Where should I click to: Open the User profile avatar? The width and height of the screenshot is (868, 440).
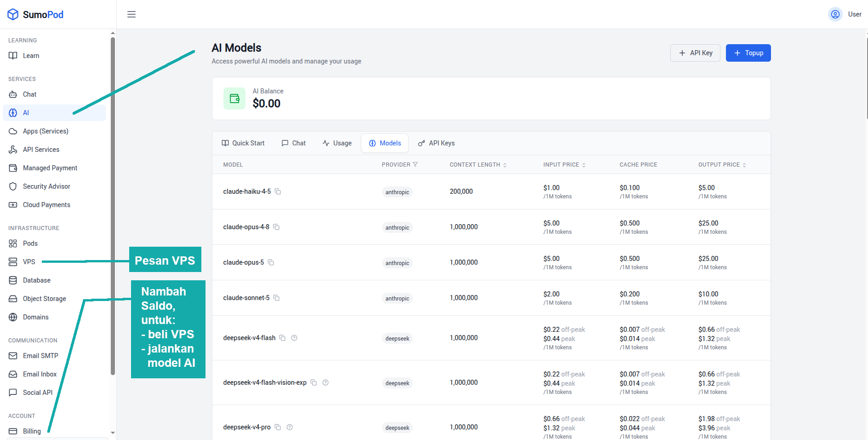click(x=835, y=14)
